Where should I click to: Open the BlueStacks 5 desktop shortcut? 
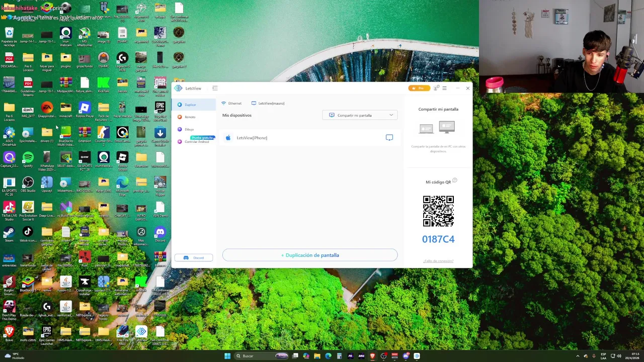tap(28, 284)
